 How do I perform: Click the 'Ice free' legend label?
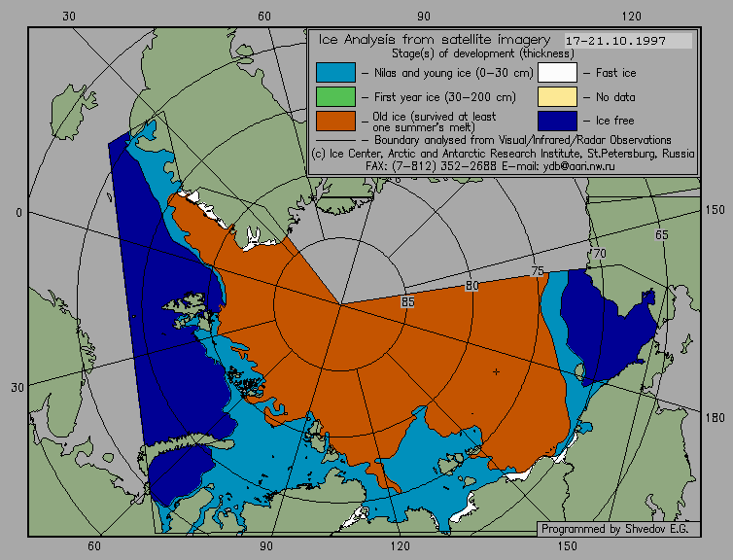(614, 121)
